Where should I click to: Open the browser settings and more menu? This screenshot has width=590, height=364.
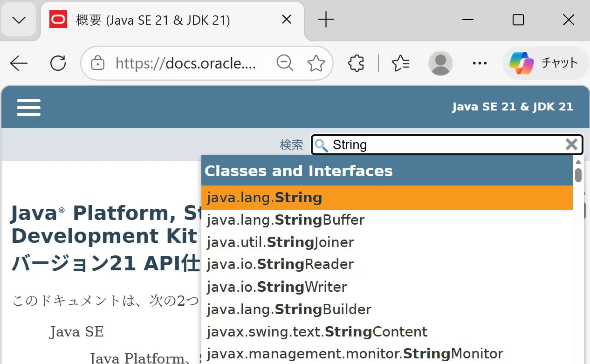coord(480,63)
